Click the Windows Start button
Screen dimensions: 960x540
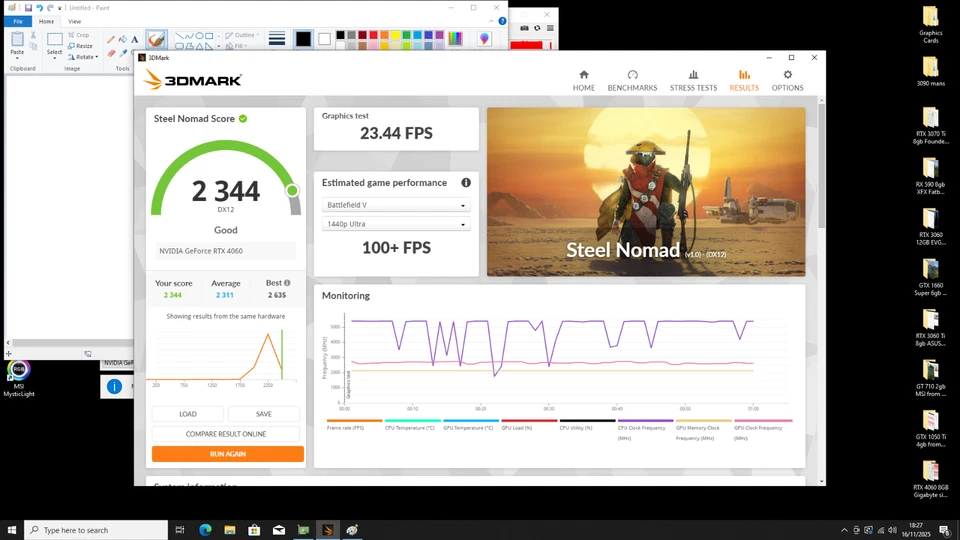pyautogui.click(x=12, y=530)
